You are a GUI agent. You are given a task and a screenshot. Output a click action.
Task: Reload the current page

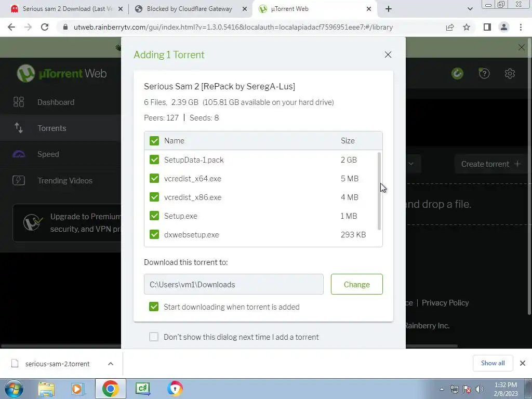click(x=45, y=27)
